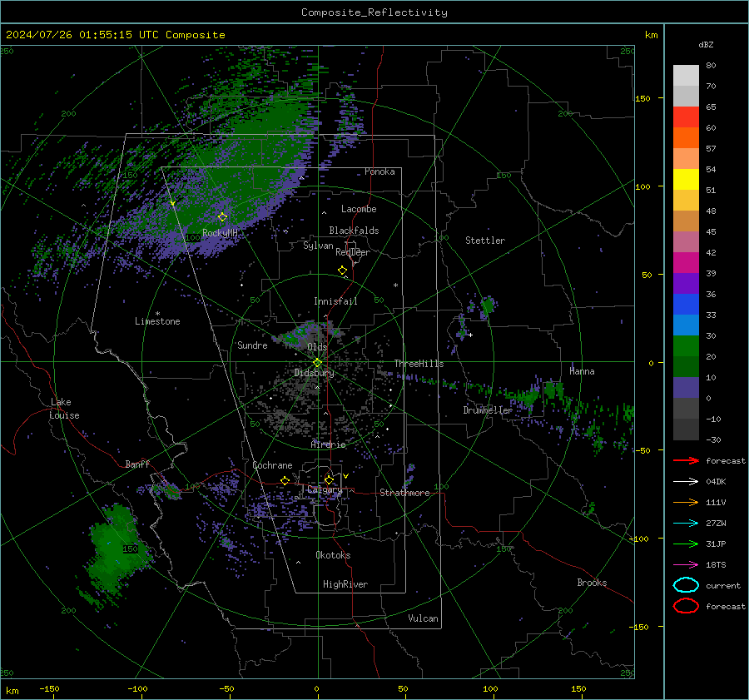Click the Lake Louise label
749x700 pixels.
(64, 409)
